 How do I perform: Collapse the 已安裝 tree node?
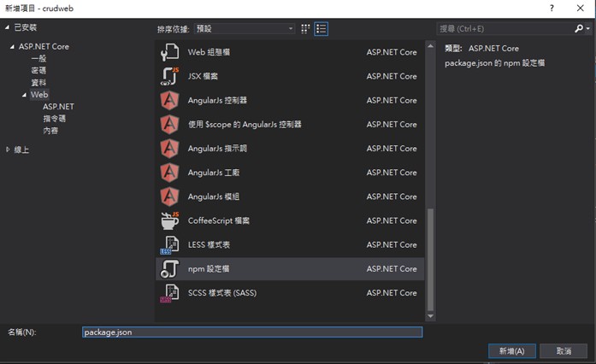[7, 27]
